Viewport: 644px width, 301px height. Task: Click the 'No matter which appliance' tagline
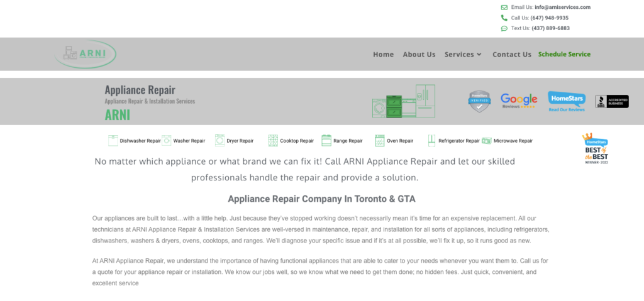(305, 170)
